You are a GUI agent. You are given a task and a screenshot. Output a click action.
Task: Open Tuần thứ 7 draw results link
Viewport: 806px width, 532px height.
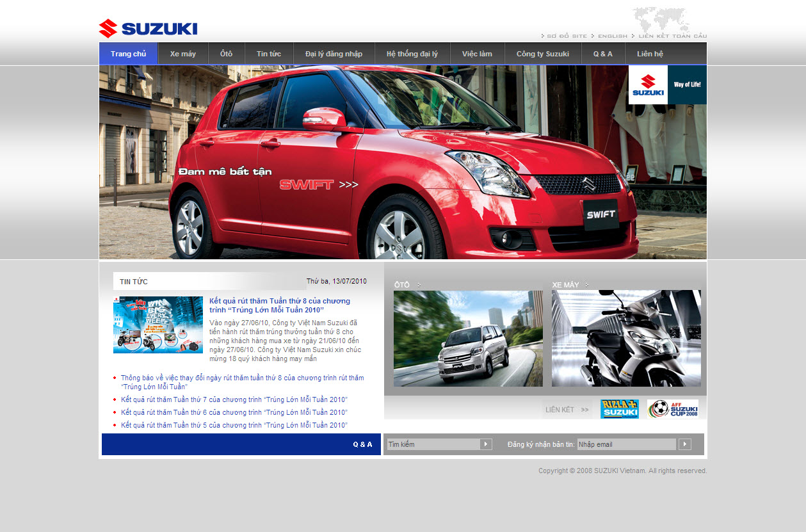pyautogui.click(x=234, y=399)
